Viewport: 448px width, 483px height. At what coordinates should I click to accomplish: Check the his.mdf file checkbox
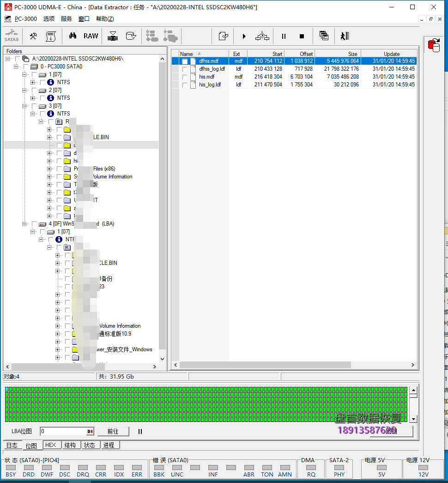pyautogui.click(x=185, y=77)
